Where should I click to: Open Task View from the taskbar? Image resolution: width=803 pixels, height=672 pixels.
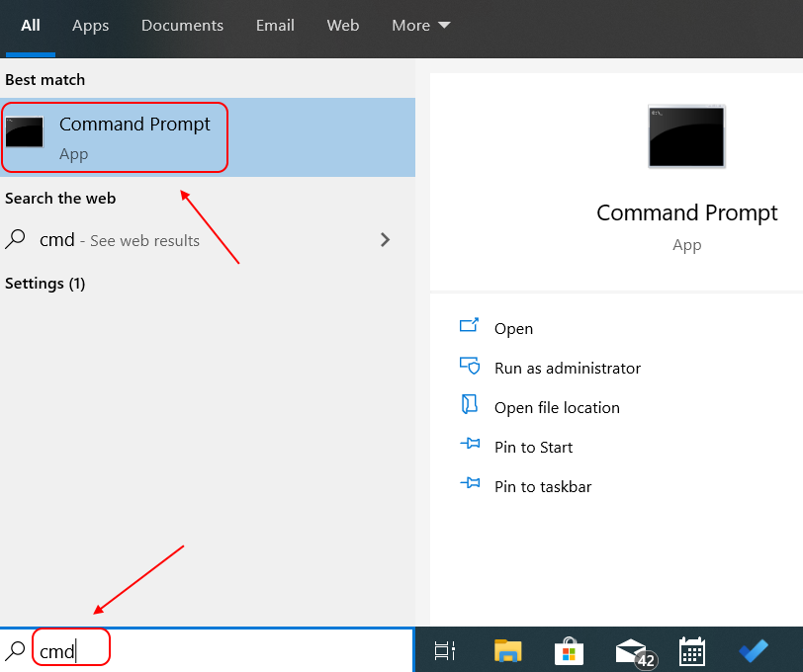click(445, 651)
